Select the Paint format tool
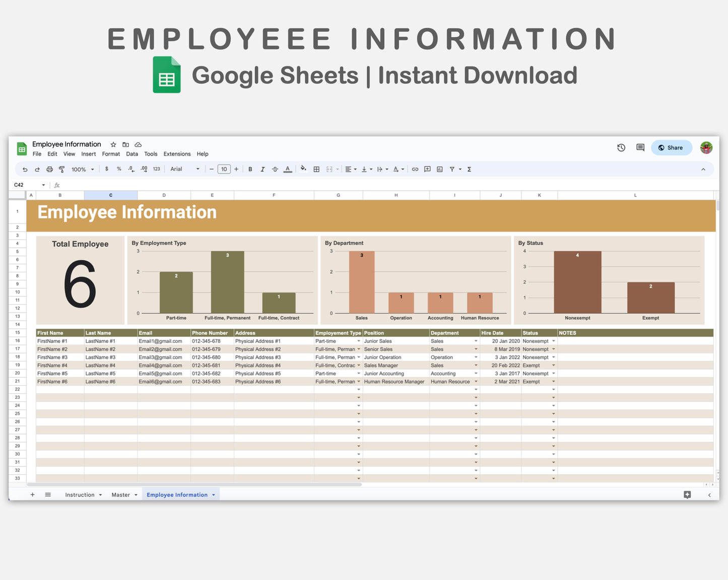This screenshot has height=580, width=728. pos(61,169)
